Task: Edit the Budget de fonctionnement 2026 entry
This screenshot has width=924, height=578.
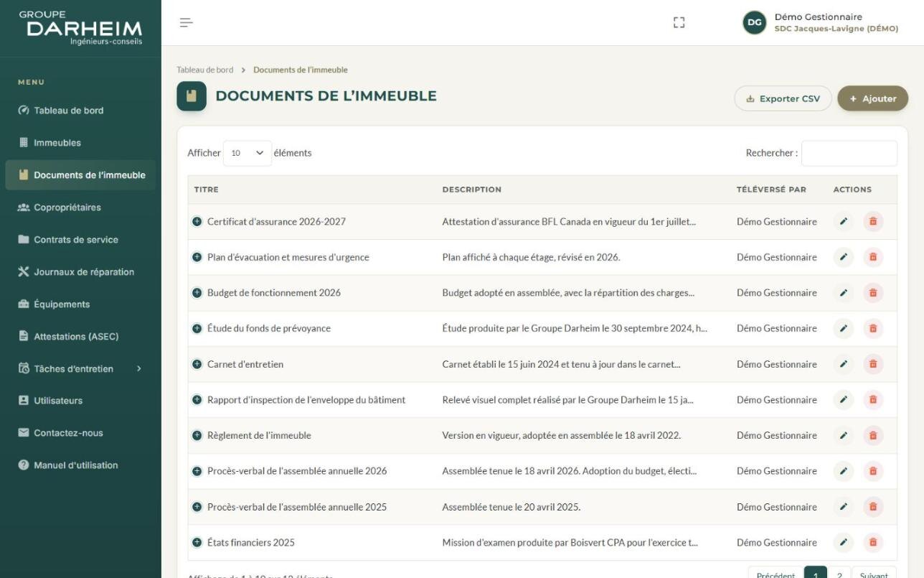Action: 844,293
